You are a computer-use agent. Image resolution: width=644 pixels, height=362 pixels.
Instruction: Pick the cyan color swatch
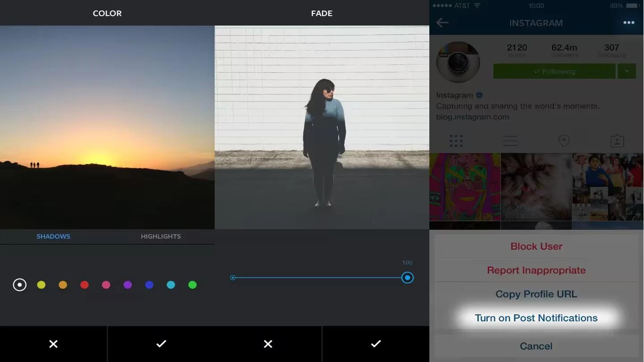[171, 285]
